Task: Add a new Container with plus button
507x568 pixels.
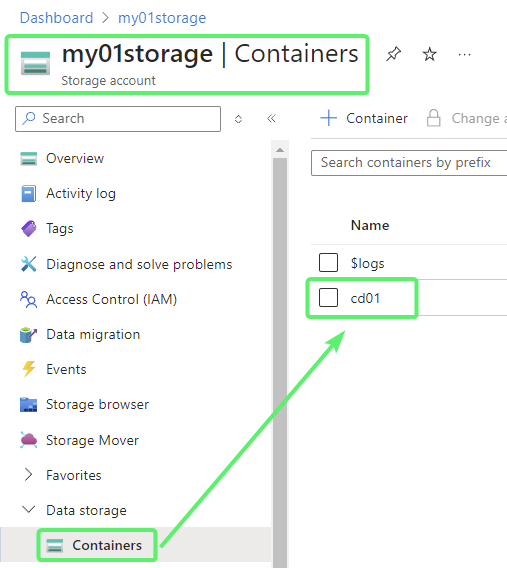Action: [364, 118]
